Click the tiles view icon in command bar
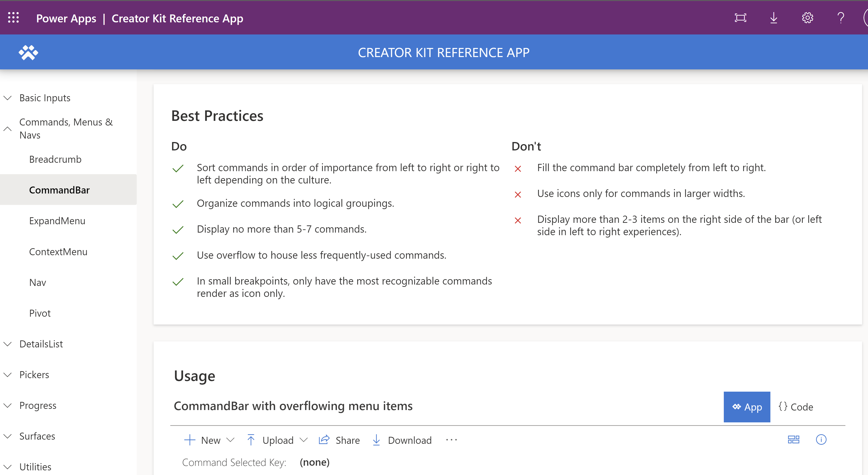868x475 pixels. point(793,440)
